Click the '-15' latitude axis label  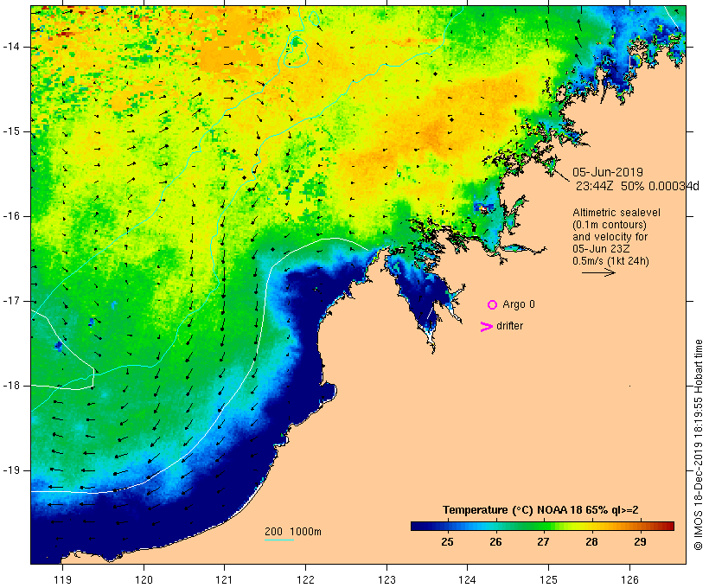click(x=11, y=131)
